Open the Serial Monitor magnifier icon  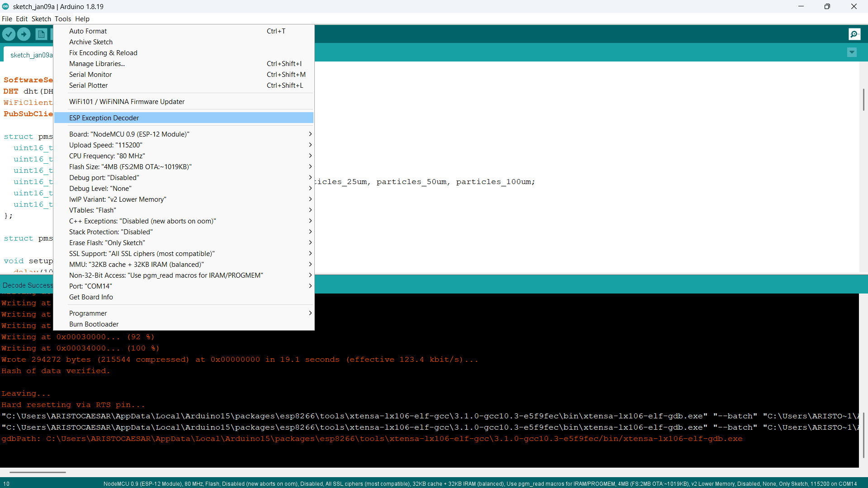854,34
